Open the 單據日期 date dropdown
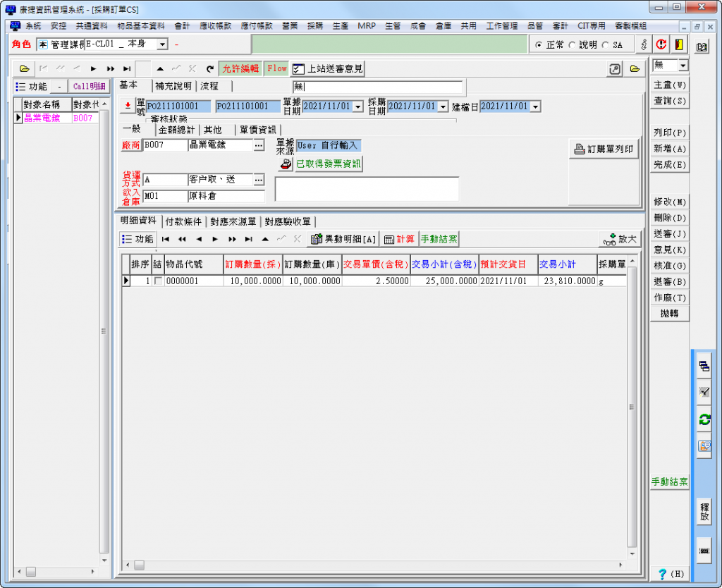The height and width of the screenshot is (588, 722). [x=358, y=106]
